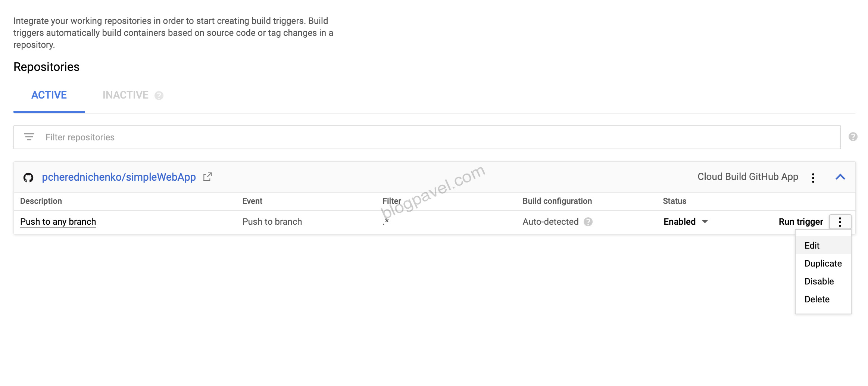
Task: Open the Push to any branch trigger
Action: (58, 222)
